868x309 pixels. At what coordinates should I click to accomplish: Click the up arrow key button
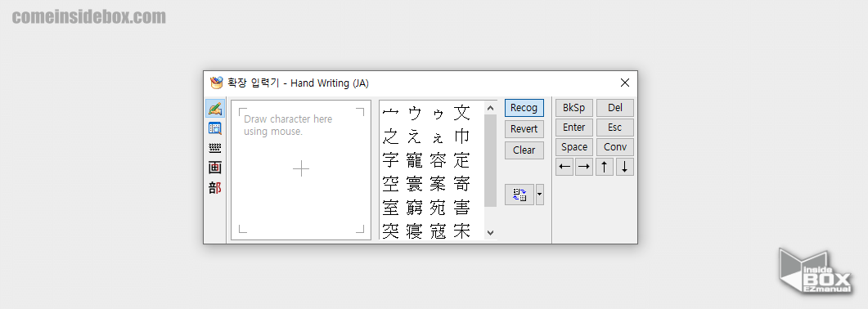pyautogui.click(x=605, y=167)
